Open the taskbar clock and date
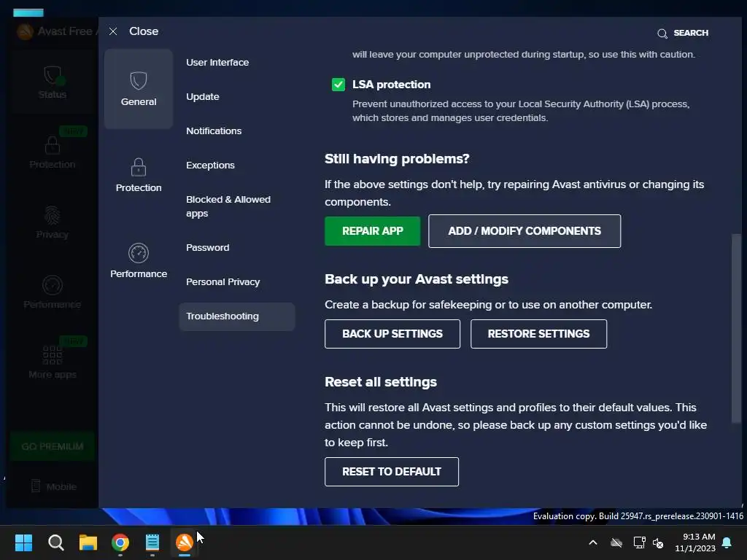This screenshot has height=560, width=747. pyautogui.click(x=695, y=542)
